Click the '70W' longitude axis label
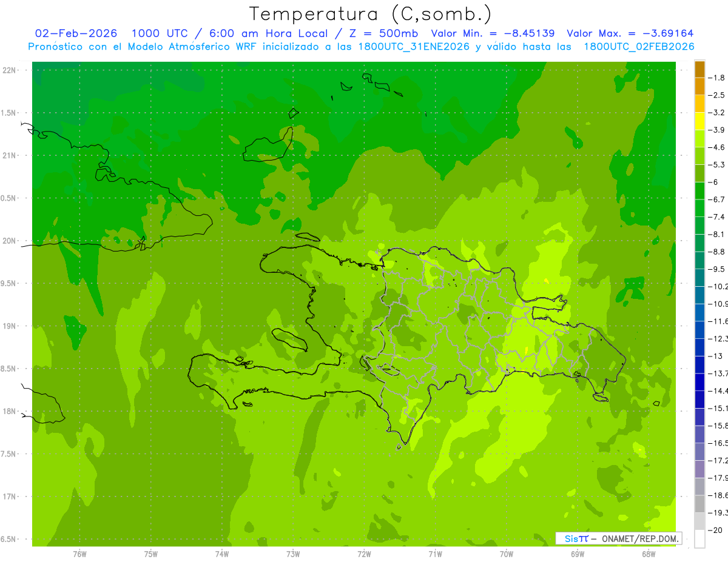This screenshot has width=728, height=562. tap(507, 554)
